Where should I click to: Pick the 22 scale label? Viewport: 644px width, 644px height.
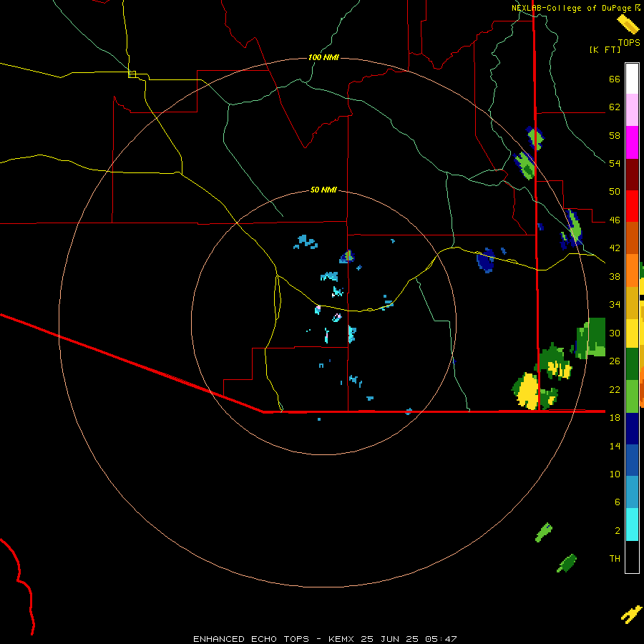(615, 389)
